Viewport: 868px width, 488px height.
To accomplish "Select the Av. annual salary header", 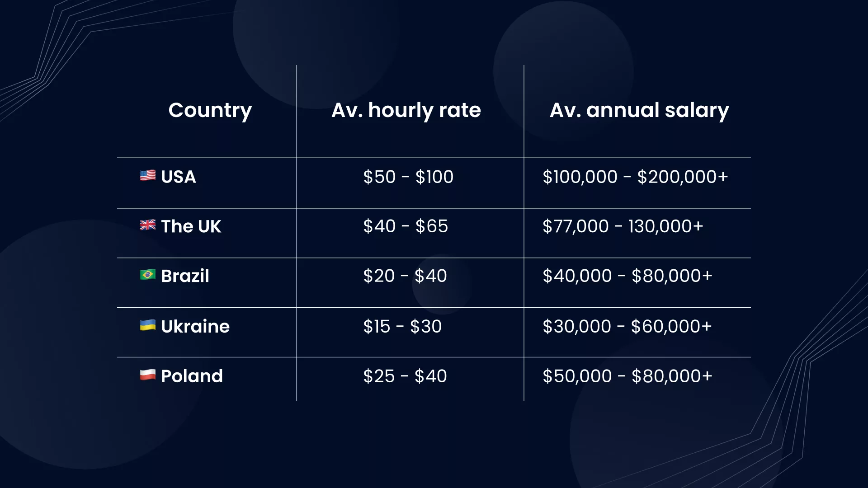I will pos(639,111).
